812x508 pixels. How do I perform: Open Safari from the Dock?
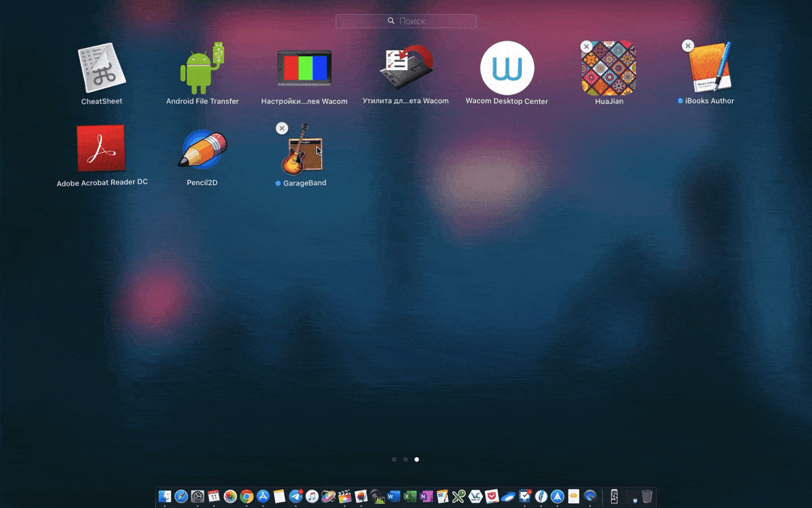(x=181, y=496)
